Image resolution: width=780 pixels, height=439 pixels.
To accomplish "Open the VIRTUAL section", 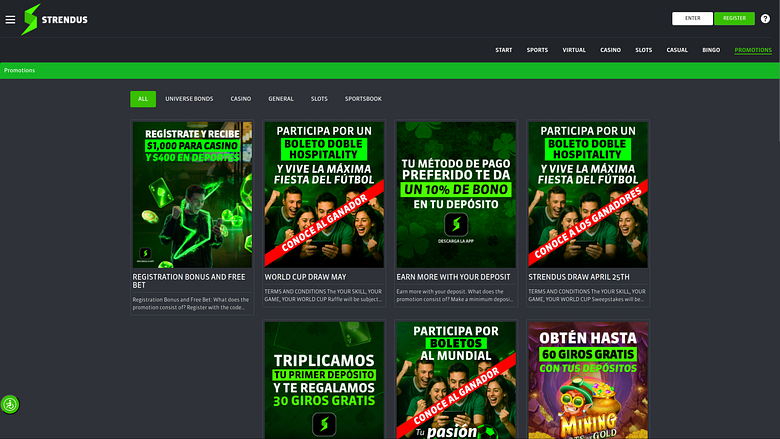I will point(574,50).
